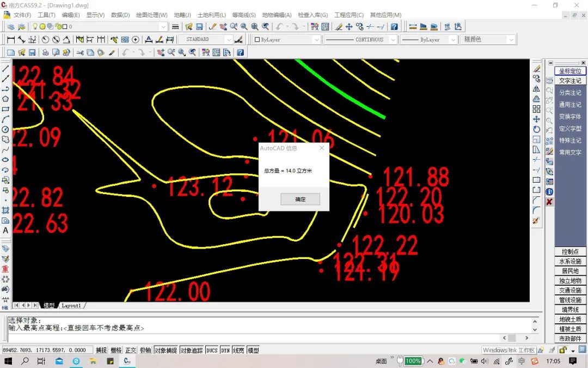Open 控制点 category in right panel
This screenshot has width=588, height=368.
point(570,251)
